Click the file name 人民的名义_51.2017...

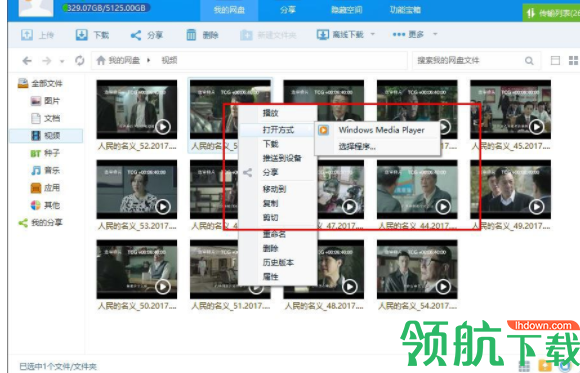[230, 306]
